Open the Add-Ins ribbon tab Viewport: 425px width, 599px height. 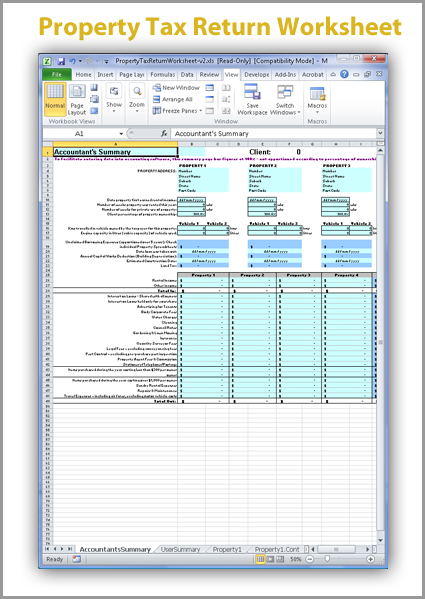[285, 74]
